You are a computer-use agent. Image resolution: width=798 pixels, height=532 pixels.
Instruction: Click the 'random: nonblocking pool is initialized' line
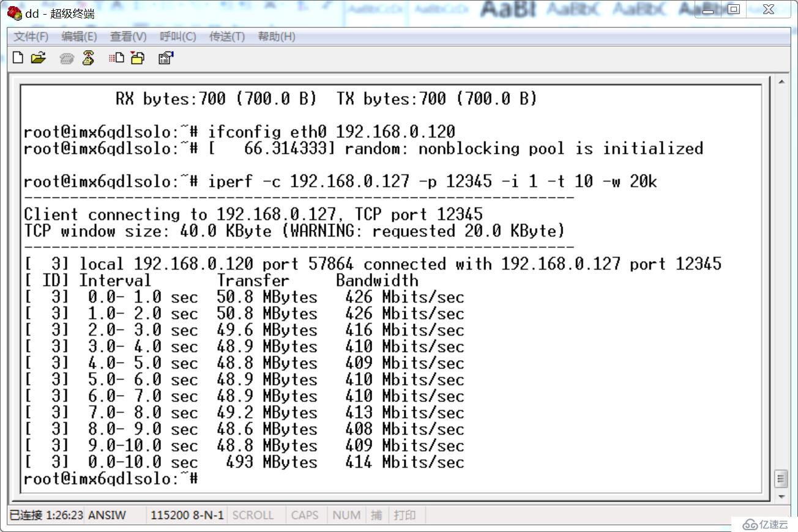coord(364,148)
